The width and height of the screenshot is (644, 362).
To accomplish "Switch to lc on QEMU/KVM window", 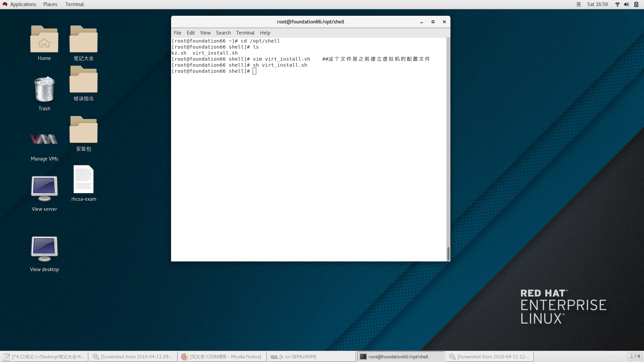I will click(x=311, y=357).
